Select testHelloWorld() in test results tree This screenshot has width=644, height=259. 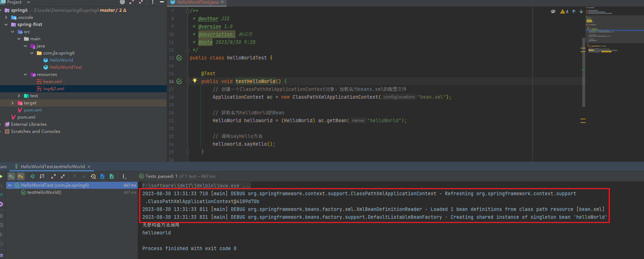[44, 192]
